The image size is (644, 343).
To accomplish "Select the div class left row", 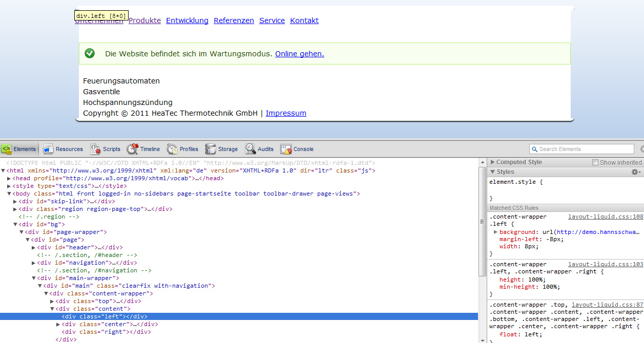I will point(240,316).
